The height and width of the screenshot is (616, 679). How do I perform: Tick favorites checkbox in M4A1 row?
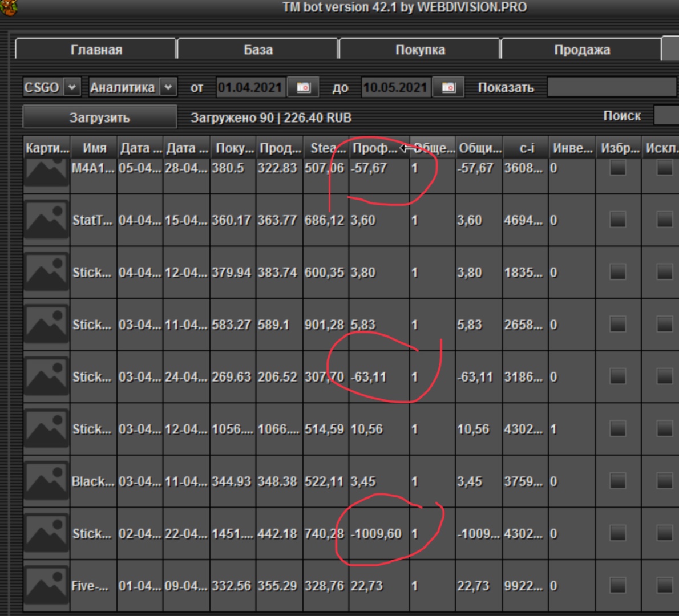618,168
